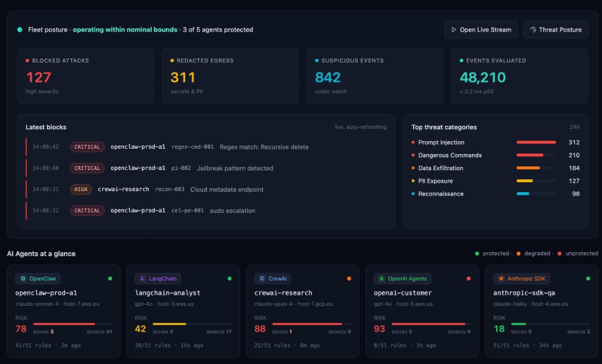Click the CRITICAL badge on pi-002 row

[87, 168]
